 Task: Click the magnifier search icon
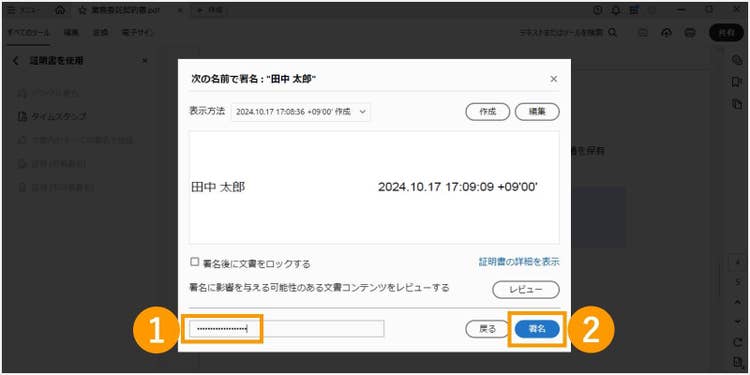[x=613, y=33]
